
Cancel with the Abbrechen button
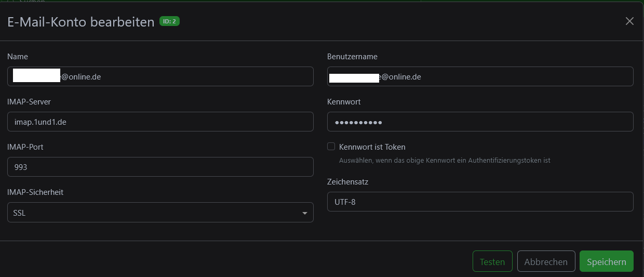click(x=546, y=261)
